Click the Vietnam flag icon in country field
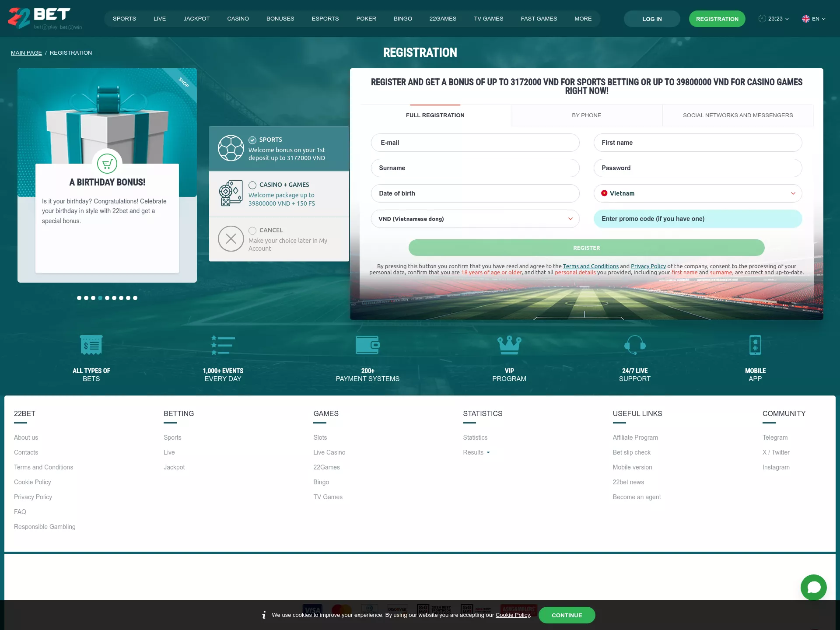840x630 pixels. pos(604,193)
